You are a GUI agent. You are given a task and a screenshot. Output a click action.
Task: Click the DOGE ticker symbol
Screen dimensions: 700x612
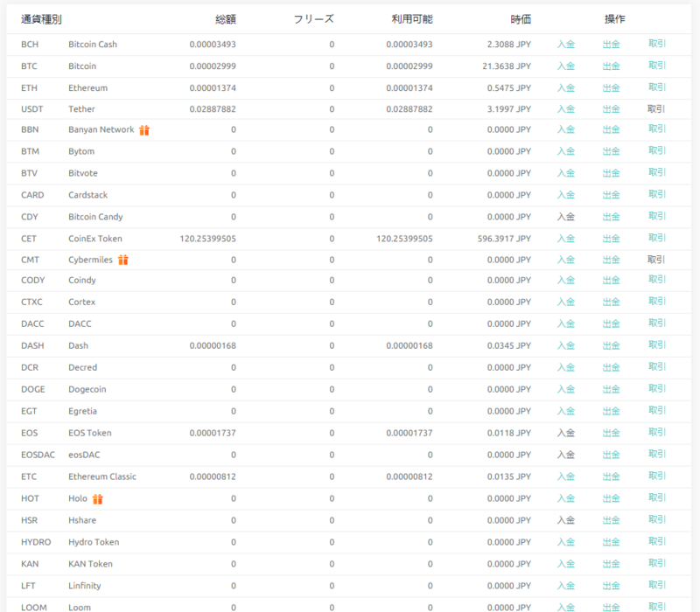pyautogui.click(x=33, y=389)
